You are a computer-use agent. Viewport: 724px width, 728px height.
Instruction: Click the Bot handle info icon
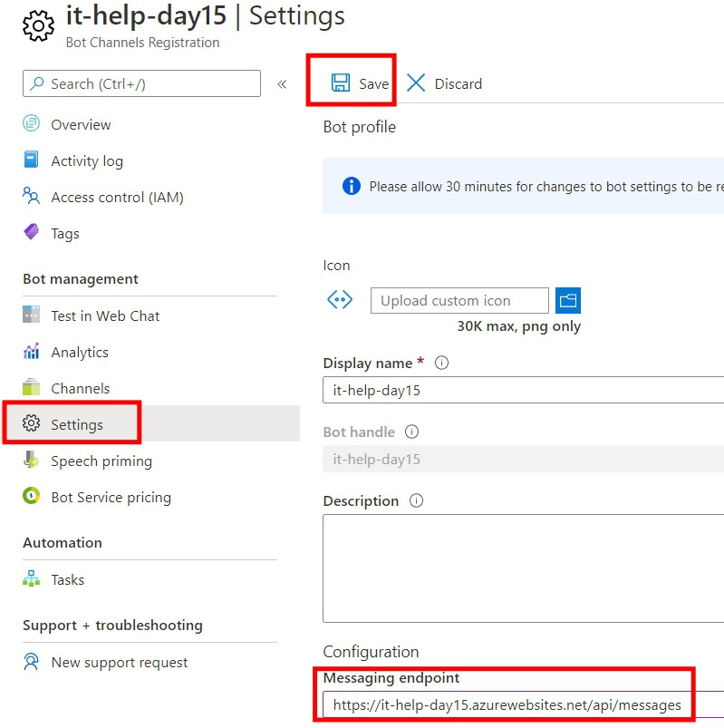[411, 432]
